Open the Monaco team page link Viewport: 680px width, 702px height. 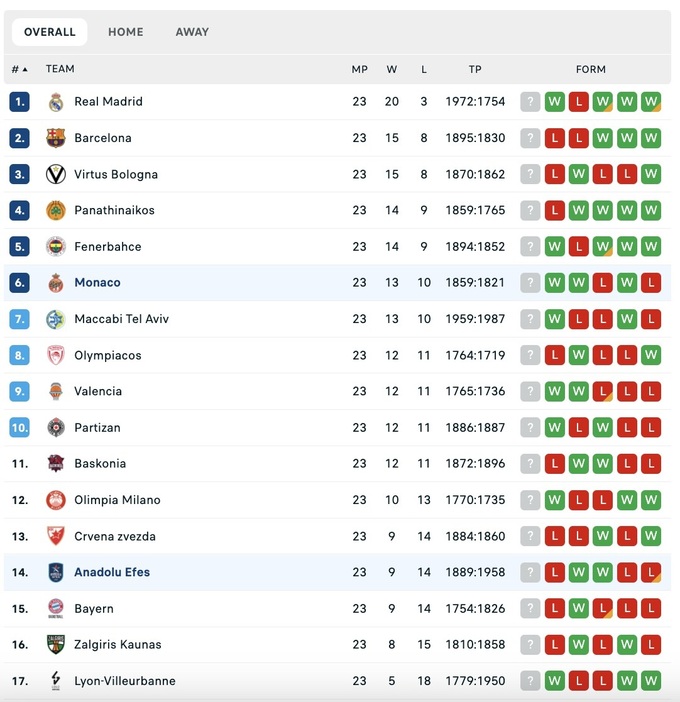(97, 283)
